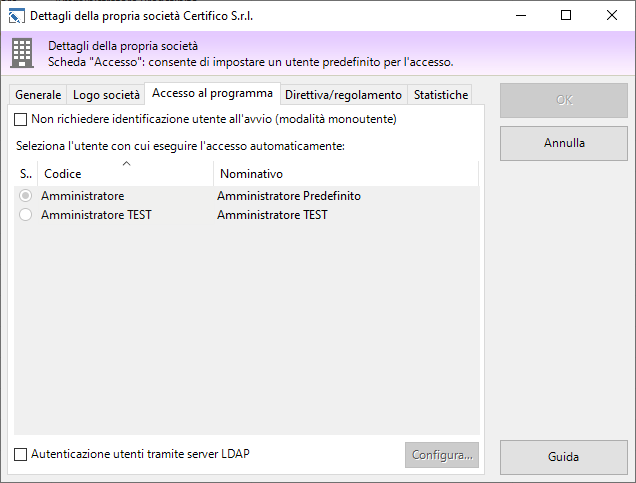Viewport: 636px width, 483px height.
Task: Click the narrow S.. column header
Action: [26, 174]
